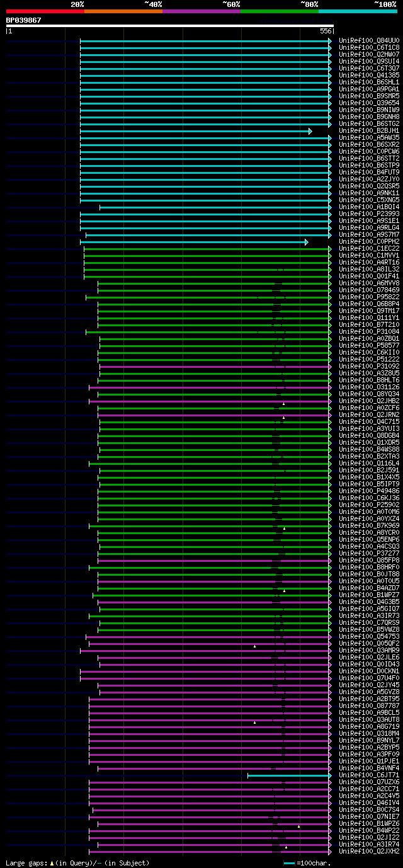
Task: Select hit label UniRef100_P25902
Action: [x=369, y=505]
